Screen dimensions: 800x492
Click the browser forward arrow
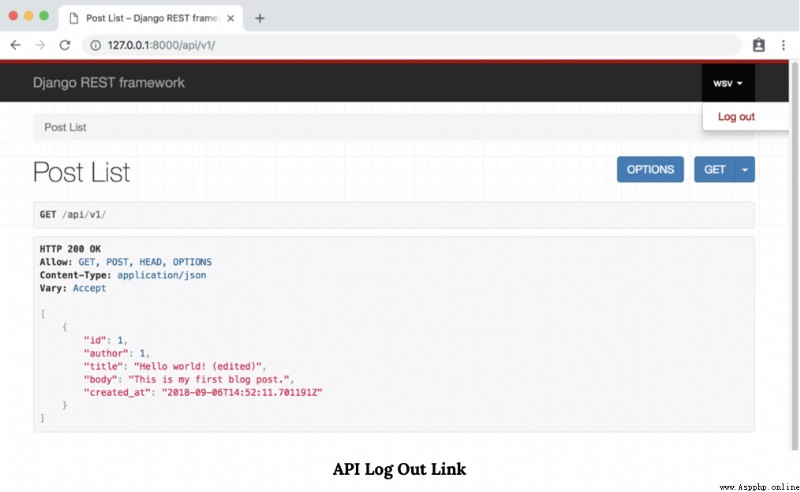40,45
